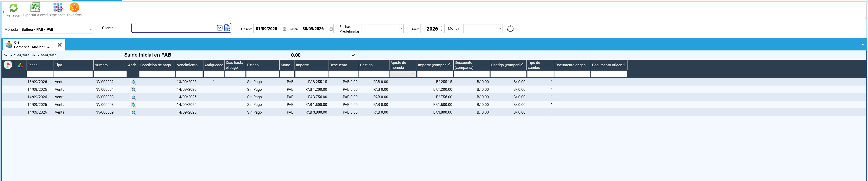Increase the Año value with up arrow
Viewport: 868px width, 181px height.
(442, 27)
